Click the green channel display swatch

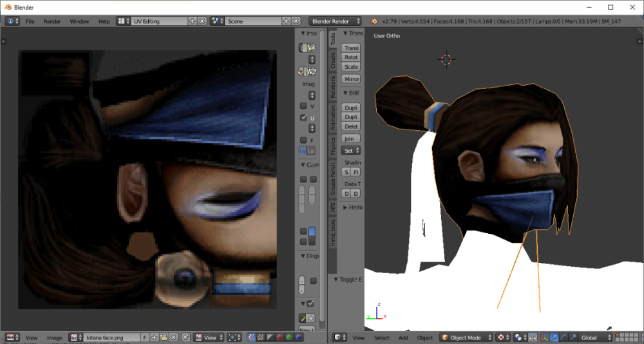tap(289, 338)
